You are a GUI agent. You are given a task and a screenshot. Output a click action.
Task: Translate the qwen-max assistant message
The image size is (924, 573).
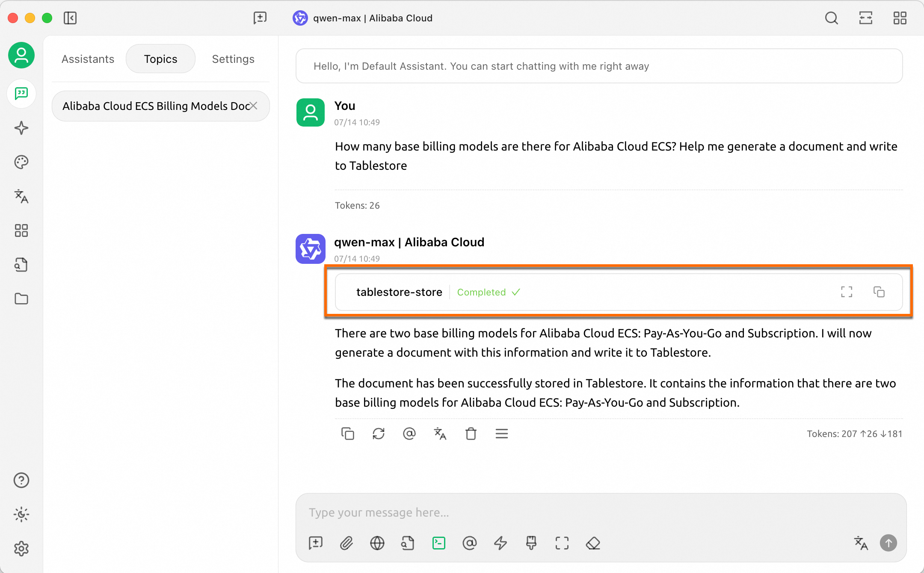(440, 434)
